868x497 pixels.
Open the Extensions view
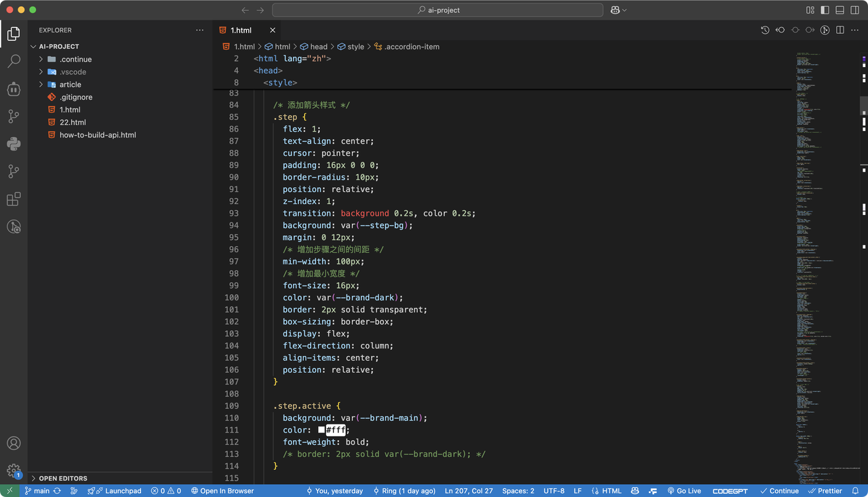coord(14,199)
